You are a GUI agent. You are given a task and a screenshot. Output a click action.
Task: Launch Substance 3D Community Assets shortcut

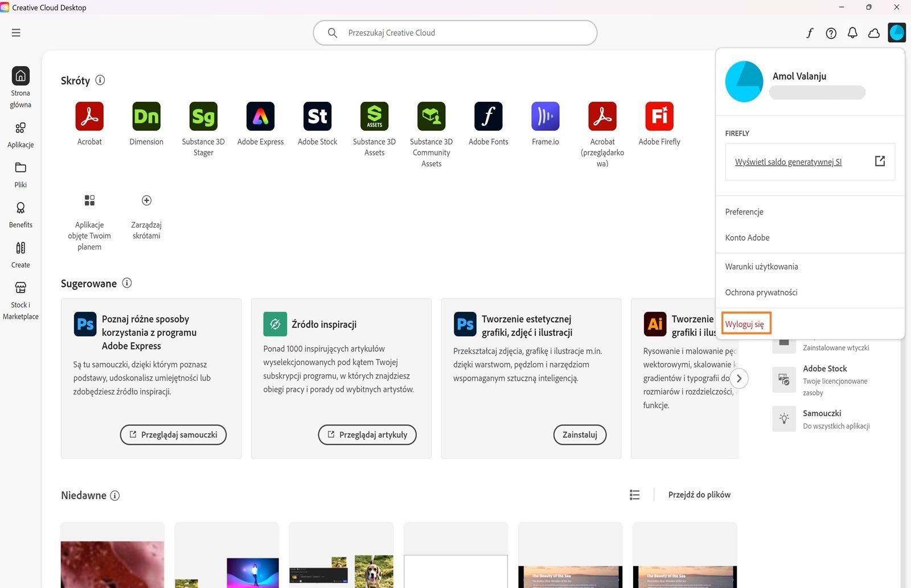pyautogui.click(x=431, y=116)
